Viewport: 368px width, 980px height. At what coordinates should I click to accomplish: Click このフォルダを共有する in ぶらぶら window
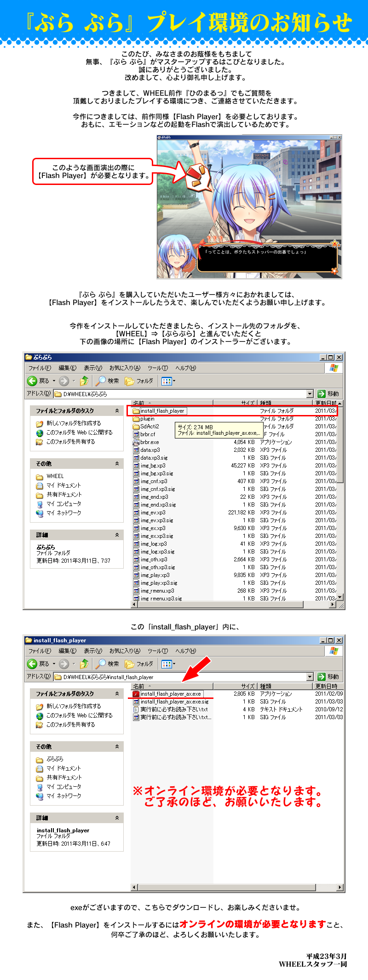click(66, 441)
